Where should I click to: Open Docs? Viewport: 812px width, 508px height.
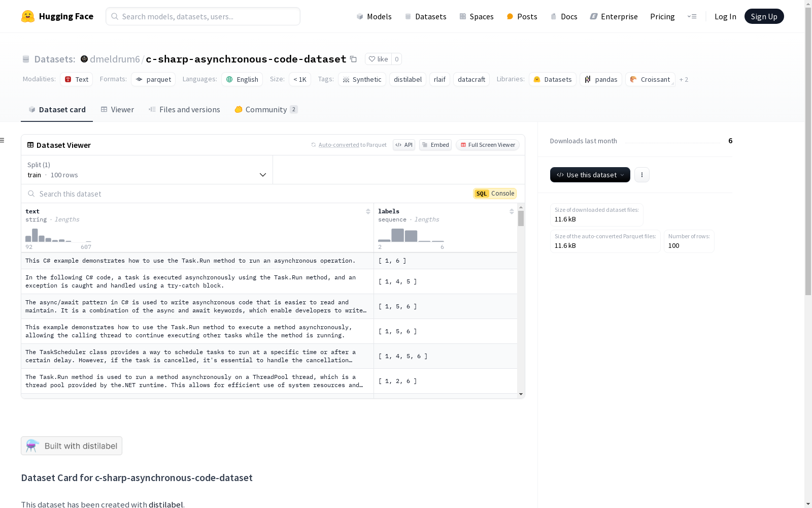pos(564,16)
